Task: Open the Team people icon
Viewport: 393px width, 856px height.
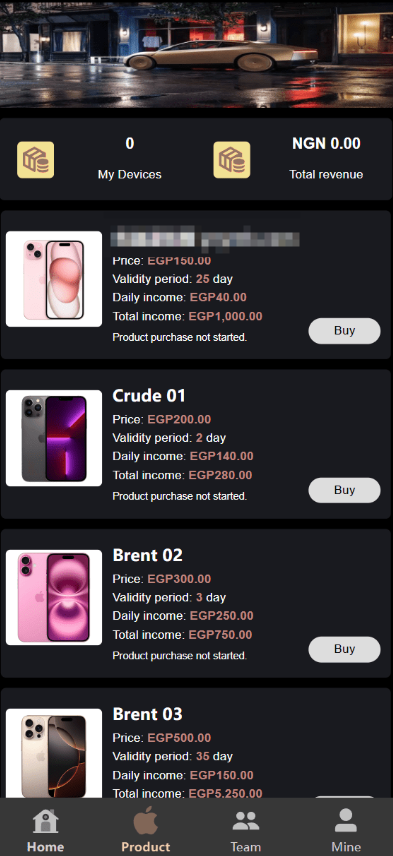Action: pos(246,821)
